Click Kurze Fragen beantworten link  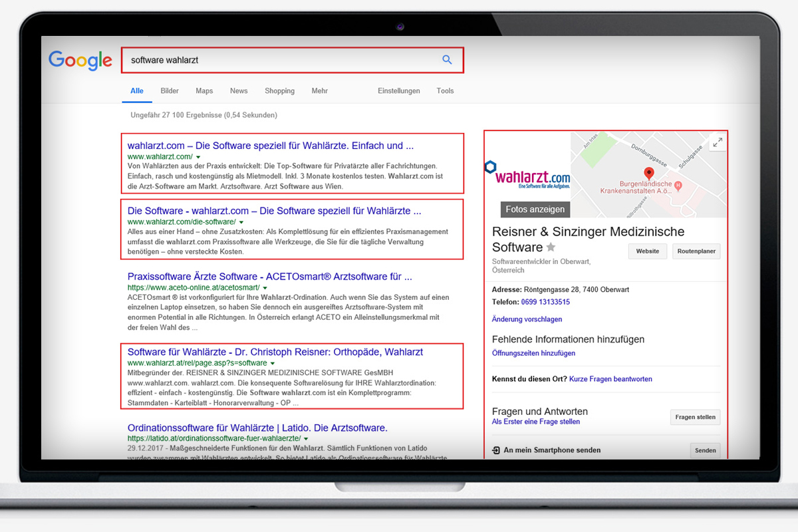pyautogui.click(x=610, y=379)
